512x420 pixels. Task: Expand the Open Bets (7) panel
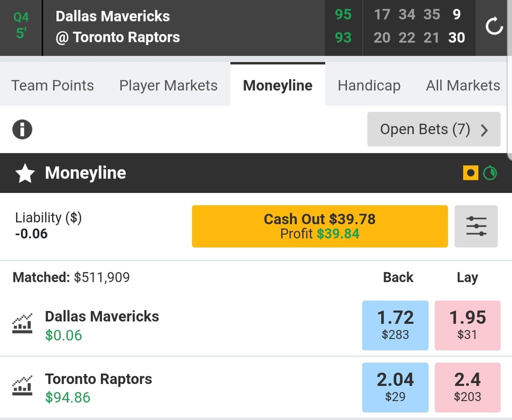point(433,129)
